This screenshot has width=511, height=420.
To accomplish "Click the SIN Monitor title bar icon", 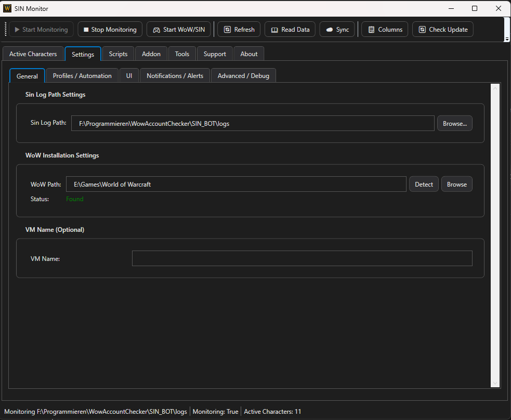I will (x=7, y=8).
